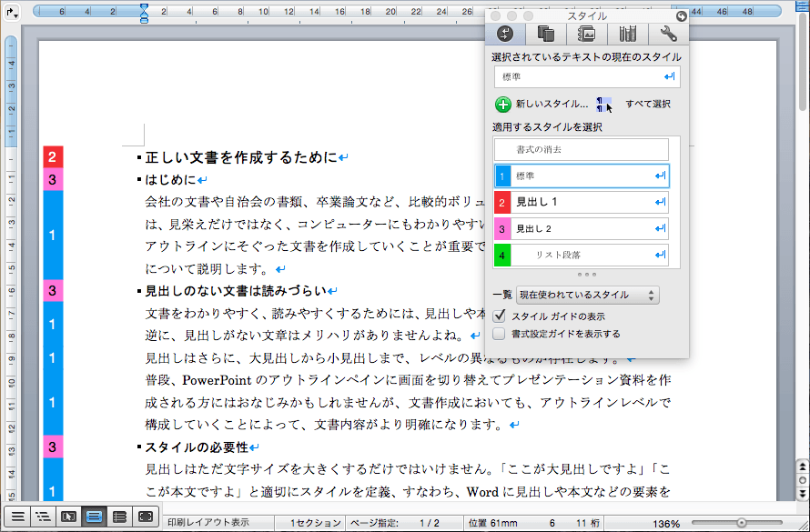
Task: Click paragraph mark icon on 標準 list row
Action: [660, 176]
